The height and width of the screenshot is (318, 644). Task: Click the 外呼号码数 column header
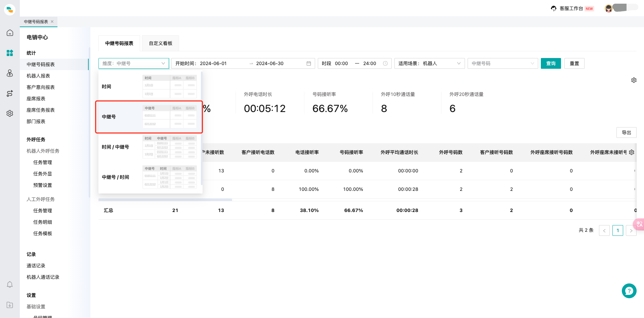coord(451,152)
